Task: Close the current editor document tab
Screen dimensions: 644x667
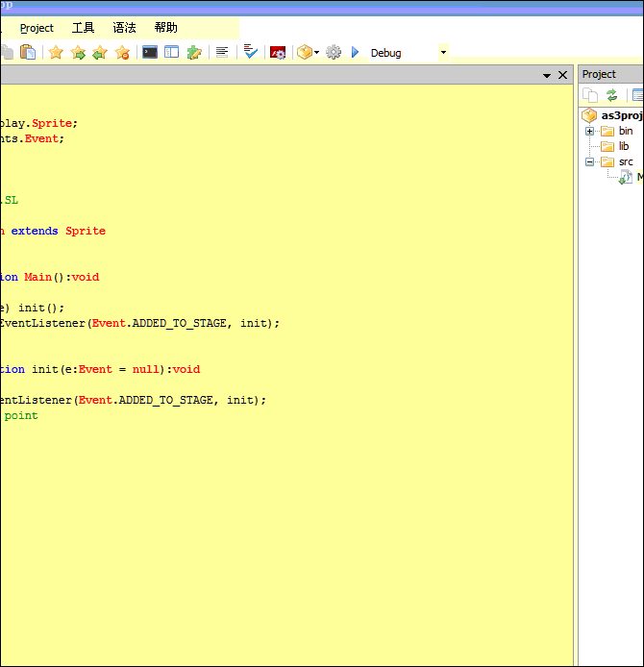Action: coord(563,75)
